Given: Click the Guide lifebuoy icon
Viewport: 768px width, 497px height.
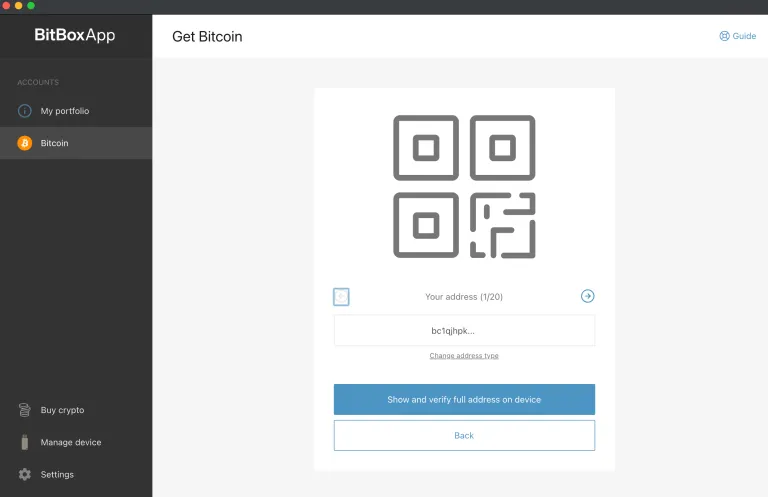Looking at the screenshot, I should point(724,36).
